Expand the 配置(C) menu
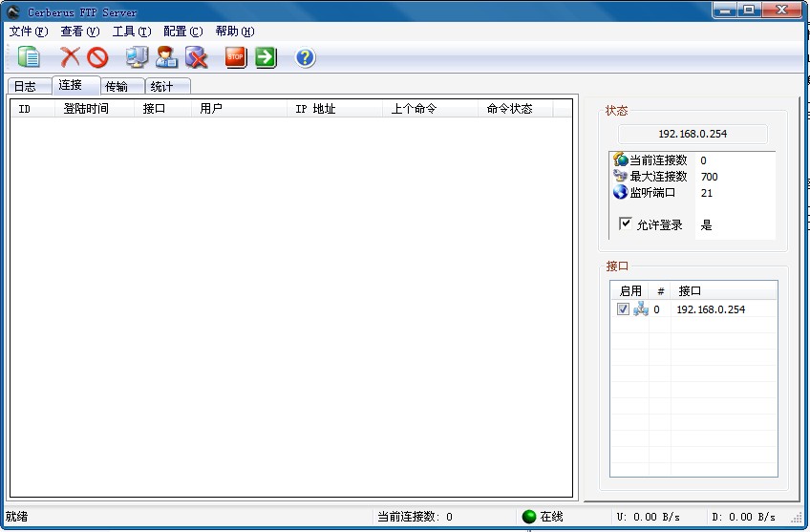This screenshot has width=810, height=532. pyautogui.click(x=182, y=32)
